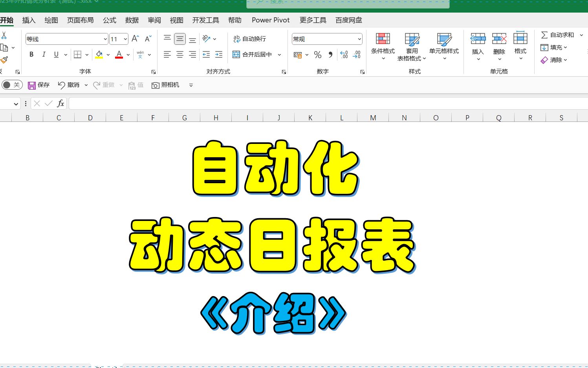The height and width of the screenshot is (368, 588).
Task: Open 字体 font dialog launcher
Action: click(154, 72)
